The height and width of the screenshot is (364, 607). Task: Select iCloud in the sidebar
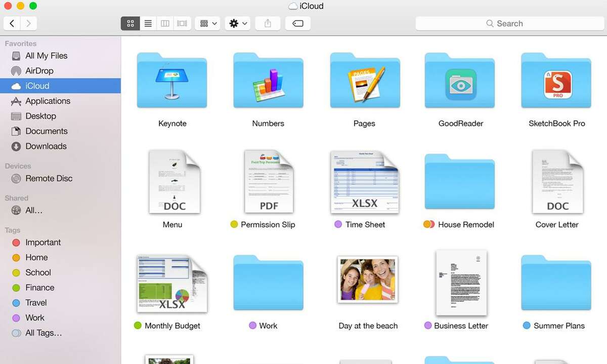[x=61, y=86]
